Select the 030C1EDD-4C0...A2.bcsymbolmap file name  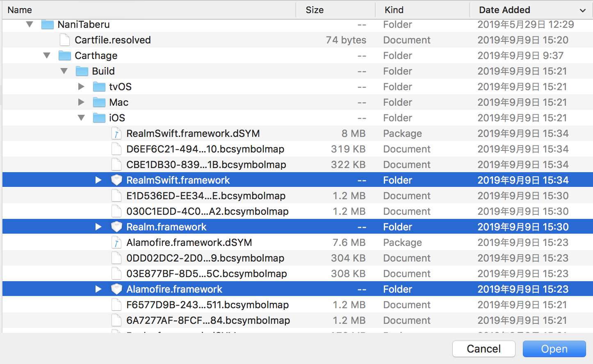(x=208, y=211)
